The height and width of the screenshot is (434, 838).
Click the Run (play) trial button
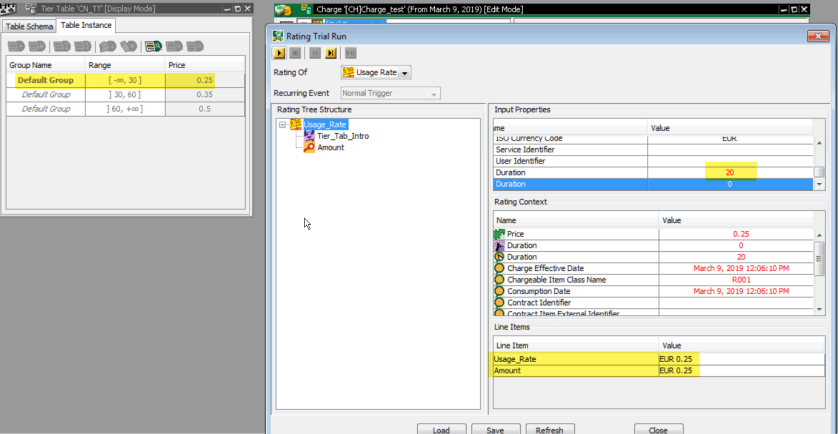(280, 53)
